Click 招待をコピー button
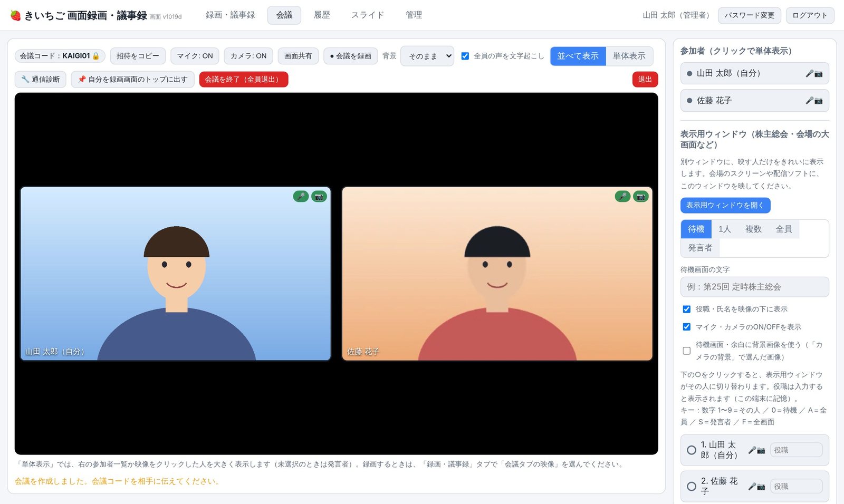 click(x=138, y=56)
